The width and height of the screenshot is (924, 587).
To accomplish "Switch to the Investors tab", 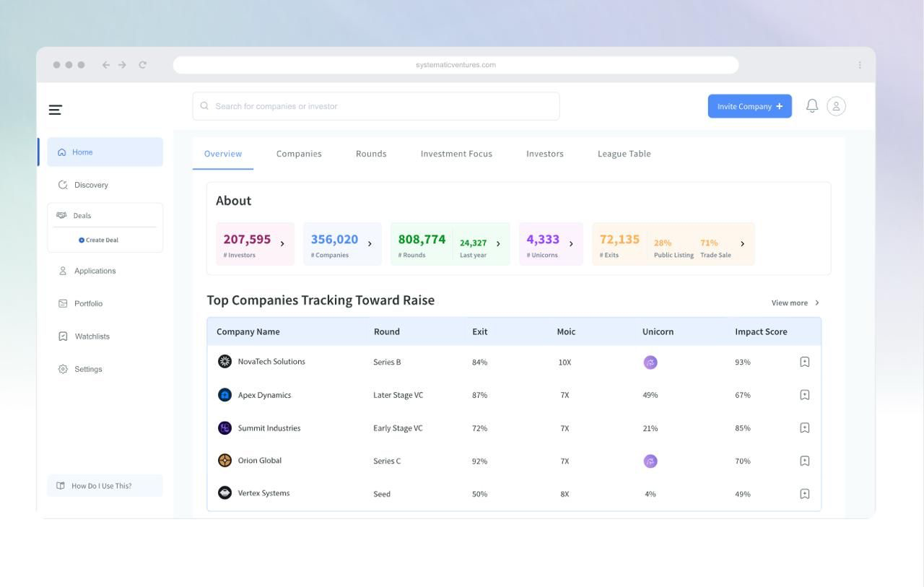I will click(545, 154).
